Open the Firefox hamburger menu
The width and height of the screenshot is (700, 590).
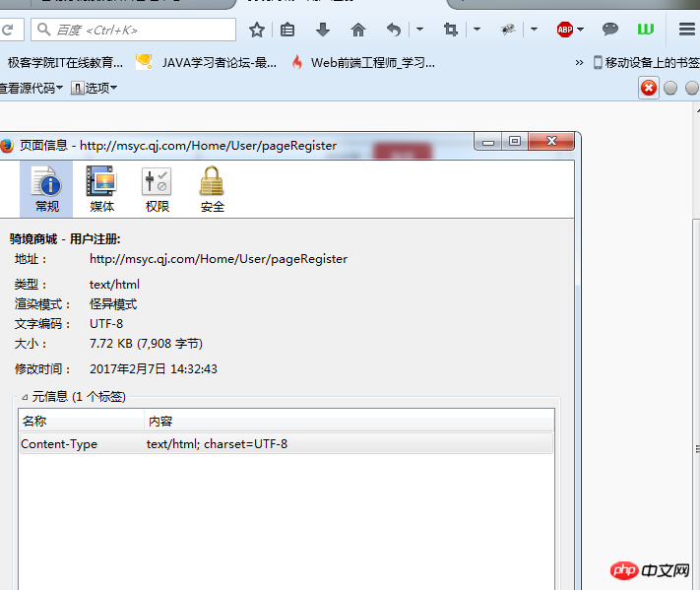[x=687, y=30]
